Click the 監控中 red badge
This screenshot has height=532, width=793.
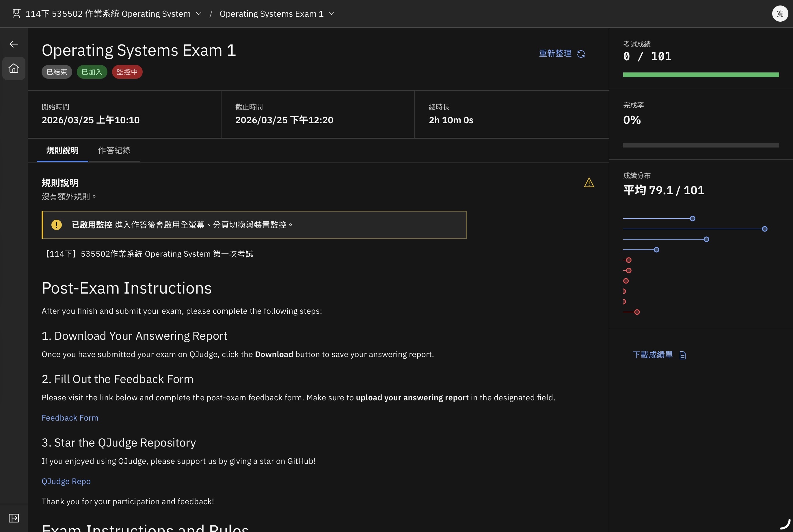127,72
